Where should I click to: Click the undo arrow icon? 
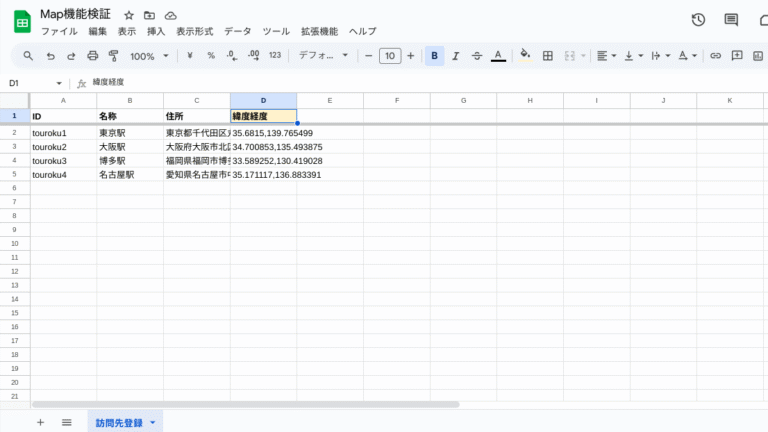click(50, 56)
